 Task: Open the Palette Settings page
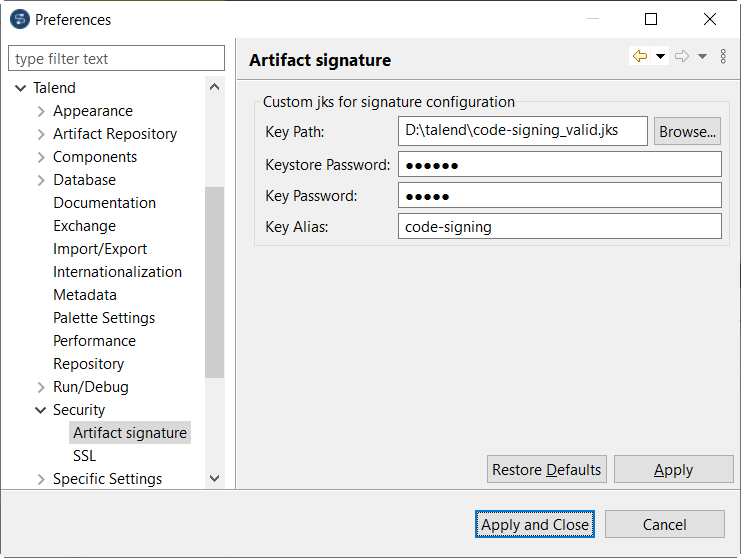coord(104,318)
